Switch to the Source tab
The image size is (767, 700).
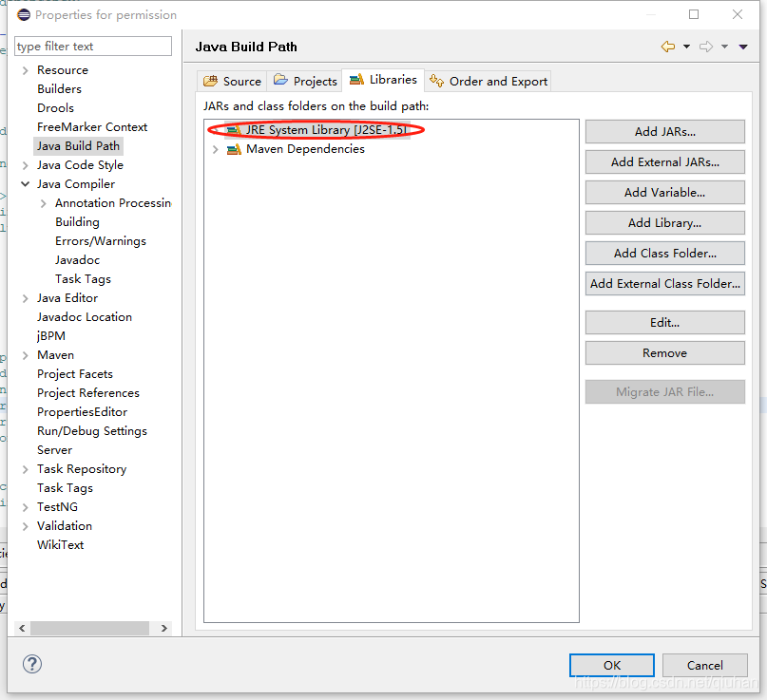pos(232,81)
